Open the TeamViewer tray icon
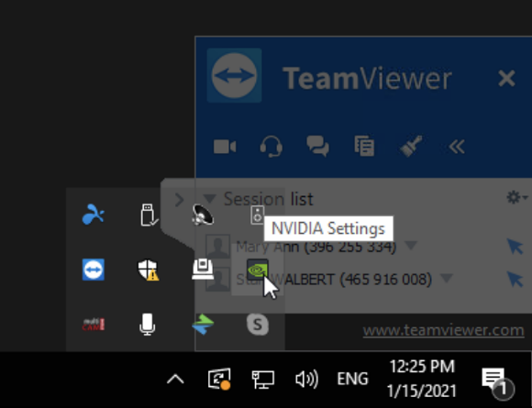 (94, 270)
